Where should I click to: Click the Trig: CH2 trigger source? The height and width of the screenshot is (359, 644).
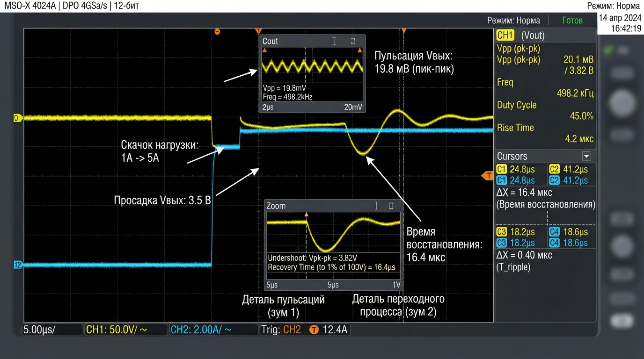point(282,330)
